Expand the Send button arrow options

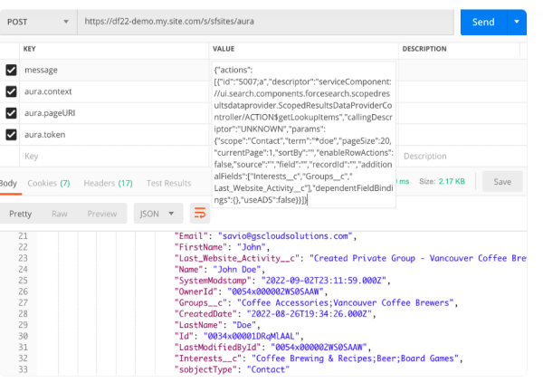pos(517,21)
